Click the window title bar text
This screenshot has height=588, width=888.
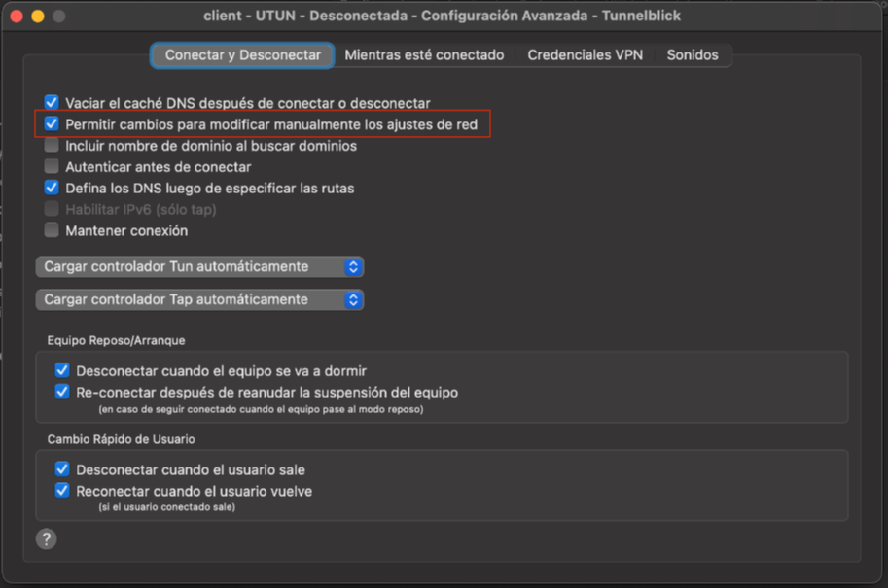pos(443,17)
